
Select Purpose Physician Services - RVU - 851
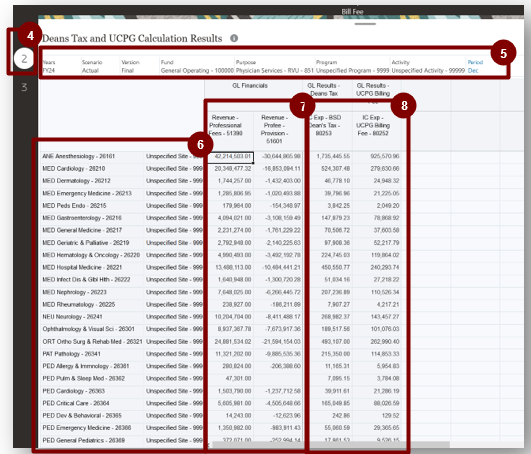275,66
